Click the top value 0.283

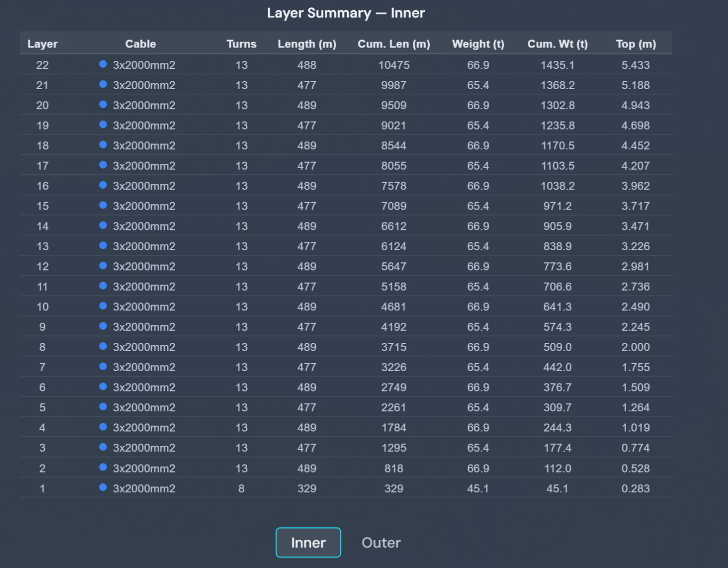pos(636,489)
